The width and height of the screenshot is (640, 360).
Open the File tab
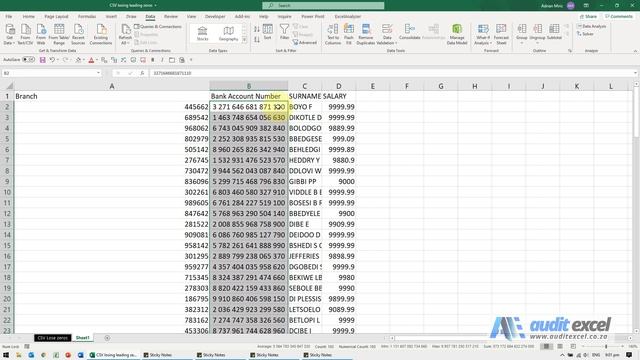pyautogui.click(x=9, y=16)
